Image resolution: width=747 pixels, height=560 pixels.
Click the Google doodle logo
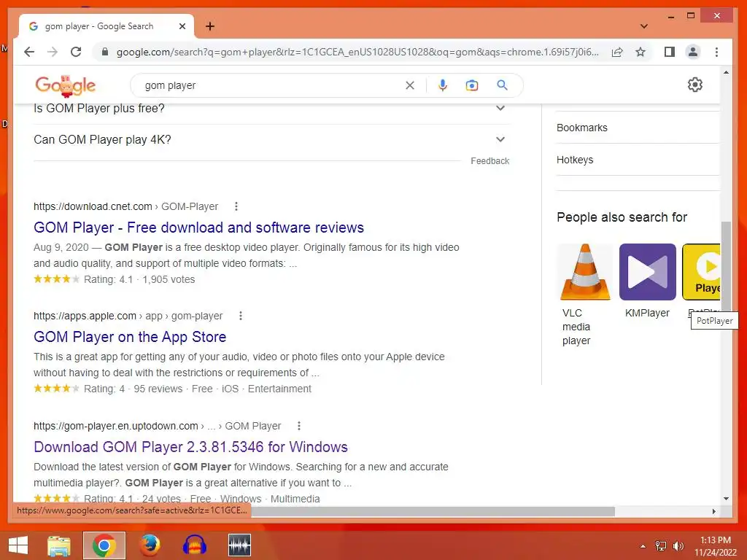click(65, 86)
